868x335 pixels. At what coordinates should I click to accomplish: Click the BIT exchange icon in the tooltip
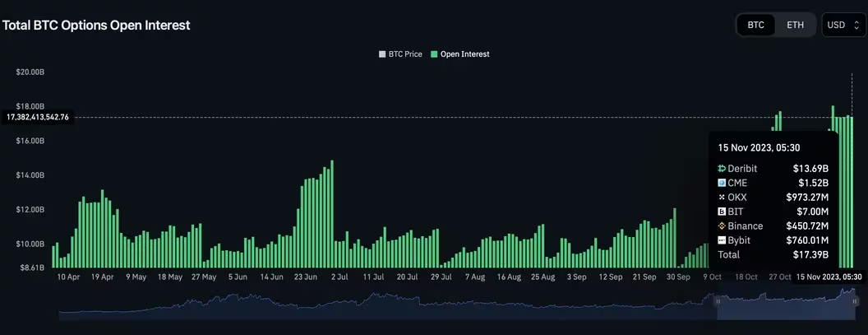(722, 212)
